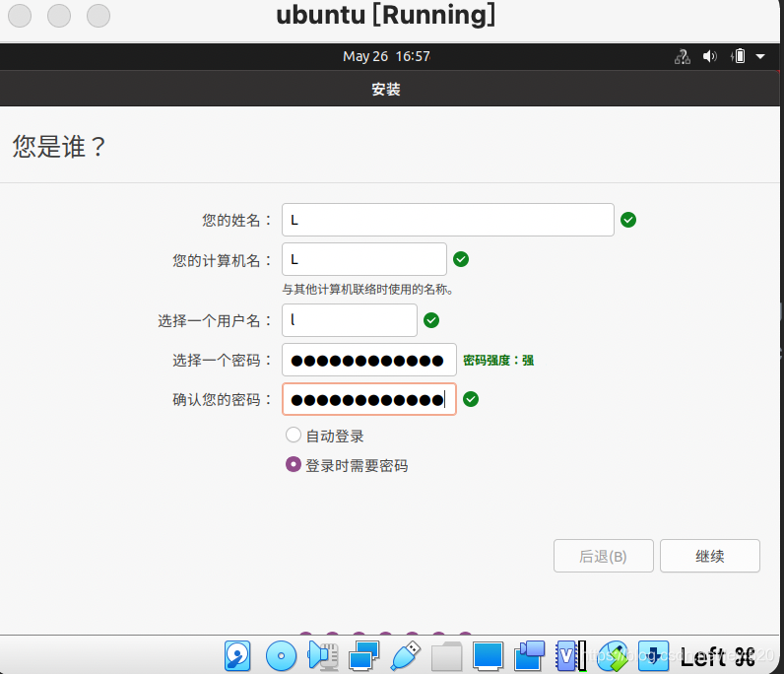This screenshot has width=784, height=674.
Task: Click the Left ⌘ host key indicator
Action: (718, 656)
